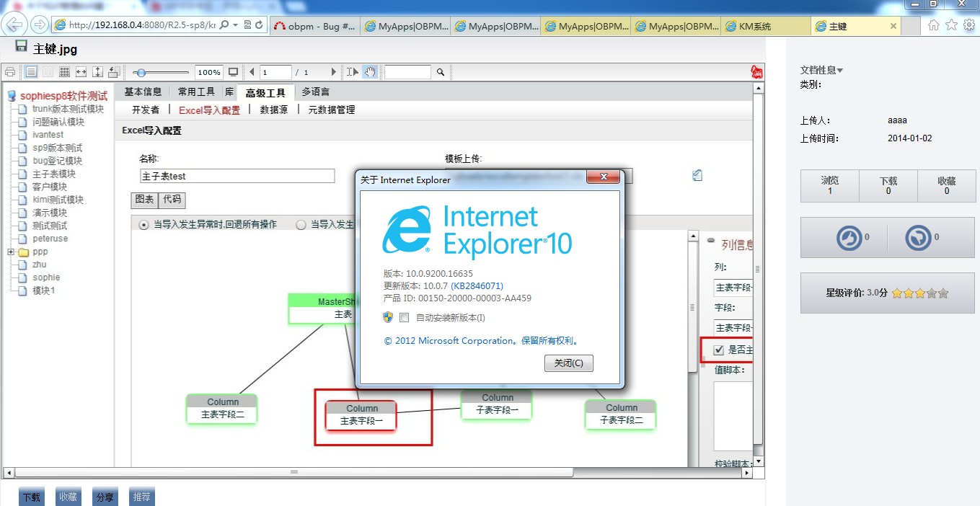Switch to the 常用工具 tab
Screen dimensions: 980x506
pyautogui.click(x=196, y=92)
